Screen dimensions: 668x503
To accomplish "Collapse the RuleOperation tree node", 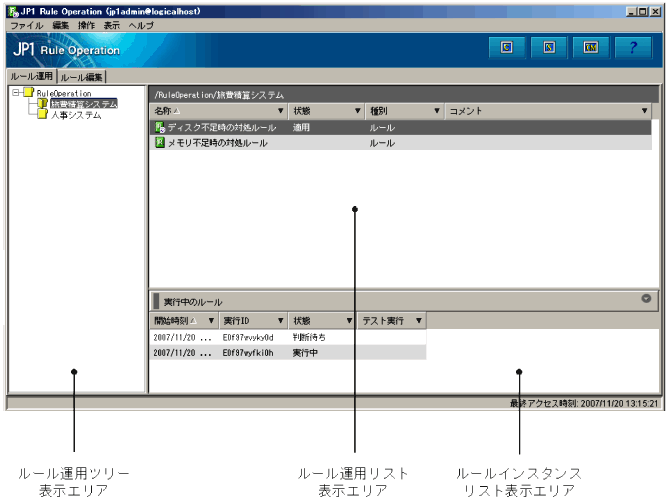I will 16,92.
